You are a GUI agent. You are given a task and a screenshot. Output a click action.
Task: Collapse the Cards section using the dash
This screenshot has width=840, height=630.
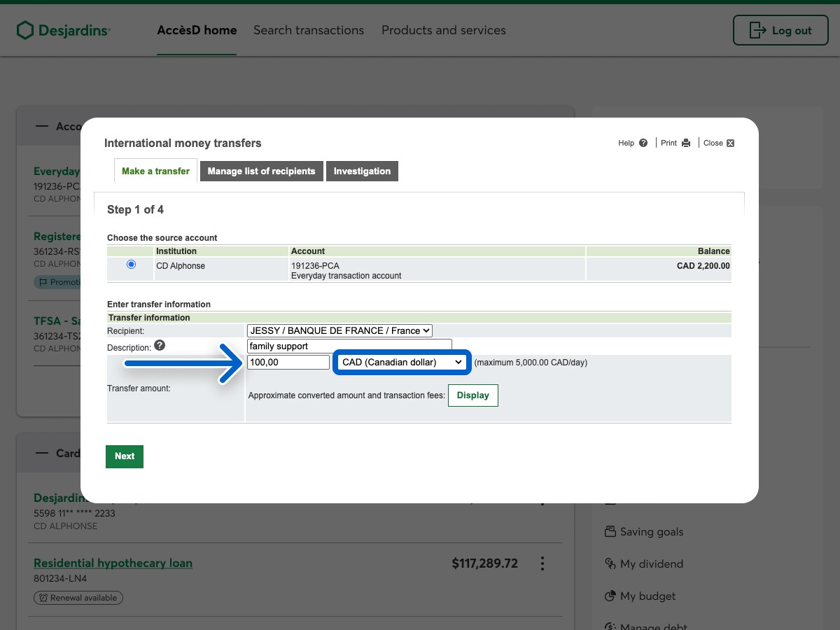pos(43,453)
